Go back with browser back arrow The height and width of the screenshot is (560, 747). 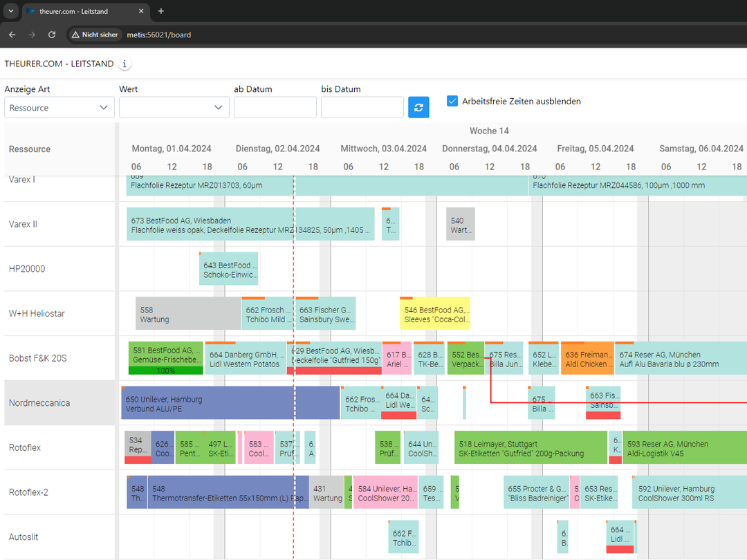point(12,35)
